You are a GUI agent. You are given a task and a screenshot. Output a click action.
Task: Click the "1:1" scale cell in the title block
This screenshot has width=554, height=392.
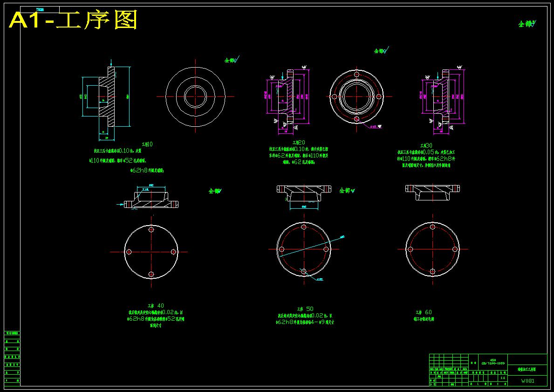pos(503,378)
